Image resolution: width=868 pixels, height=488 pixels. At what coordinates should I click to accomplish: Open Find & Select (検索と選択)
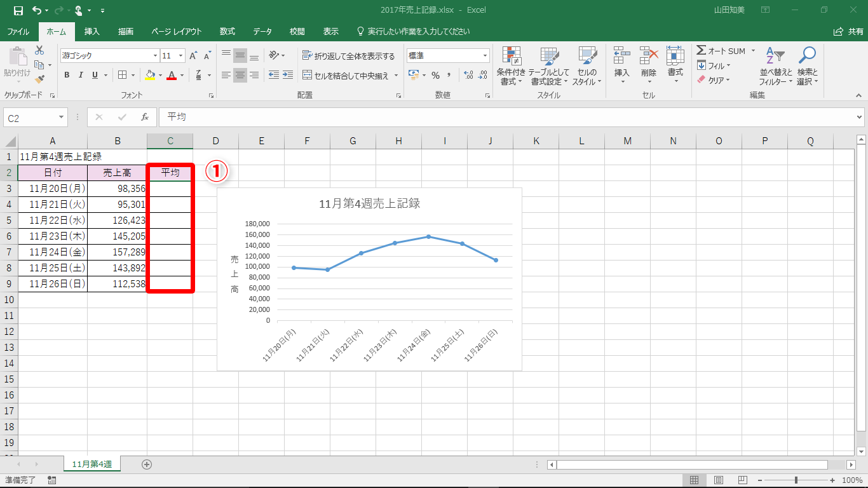pos(808,65)
